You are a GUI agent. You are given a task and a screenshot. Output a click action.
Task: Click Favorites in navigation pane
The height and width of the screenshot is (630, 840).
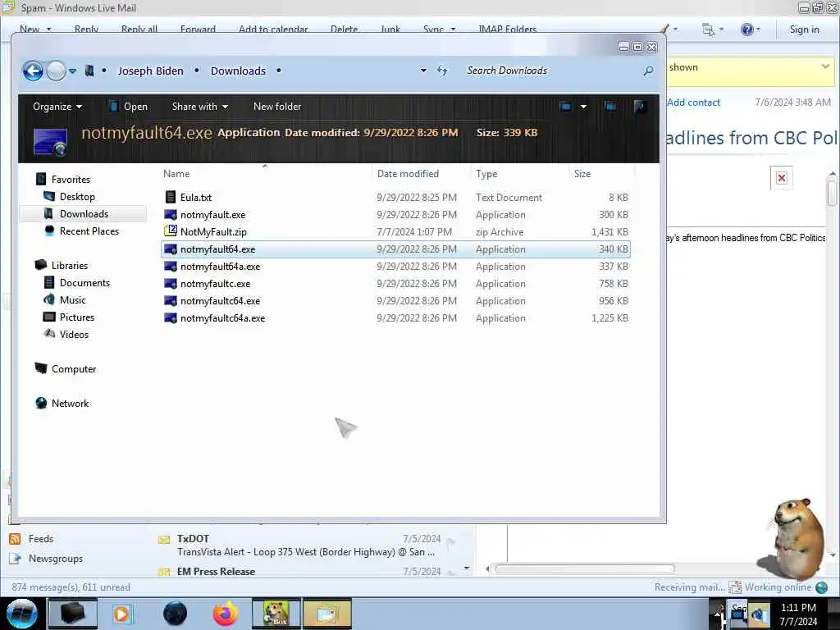click(71, 180)
